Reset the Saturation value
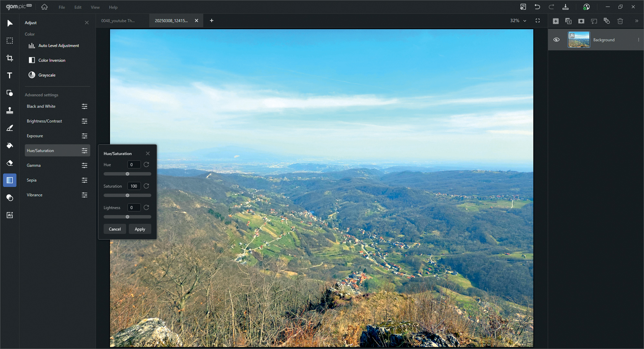This screenshot has height=349, width=644. tap(146, 186)
